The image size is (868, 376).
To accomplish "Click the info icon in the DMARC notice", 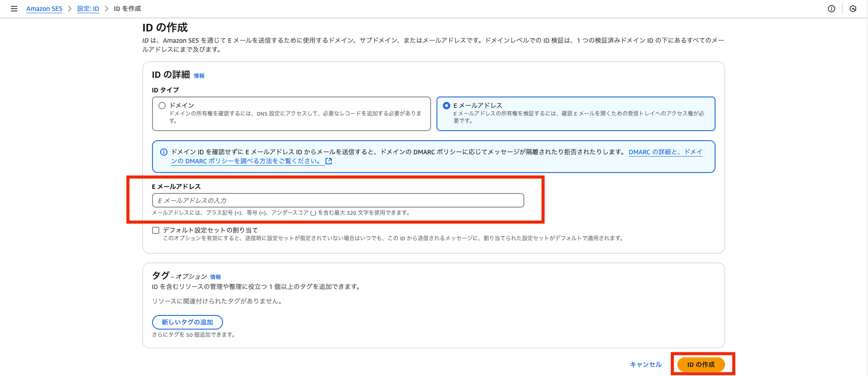I will tap(164, 152).
